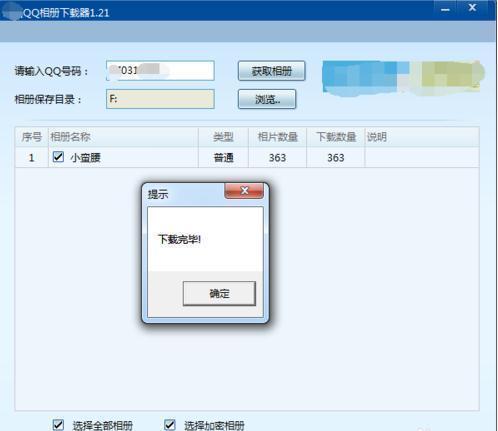Toggle the 选择加密相册 checkbox

click(x=170, y=425)
